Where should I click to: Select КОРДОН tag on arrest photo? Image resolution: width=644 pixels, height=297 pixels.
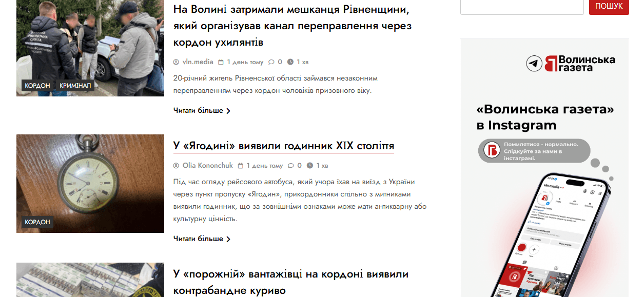tap(37, 86)
